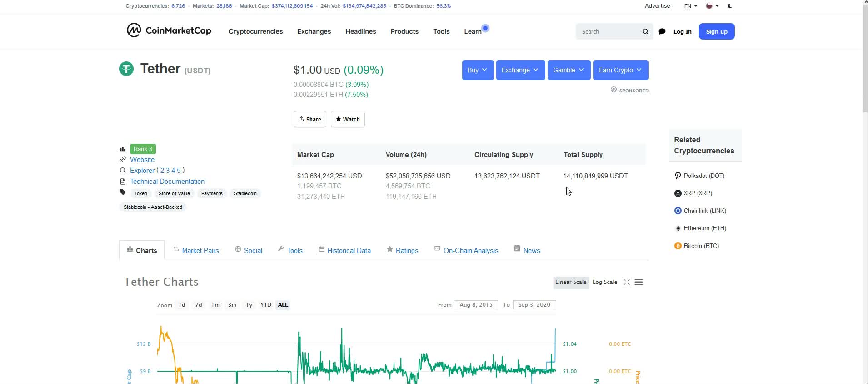Click the From date field

tap(476, 305)
